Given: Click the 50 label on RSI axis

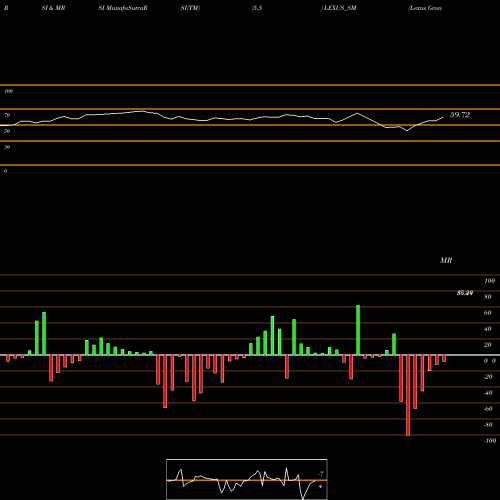Looking at the screenshot, I should pos(7,131).
